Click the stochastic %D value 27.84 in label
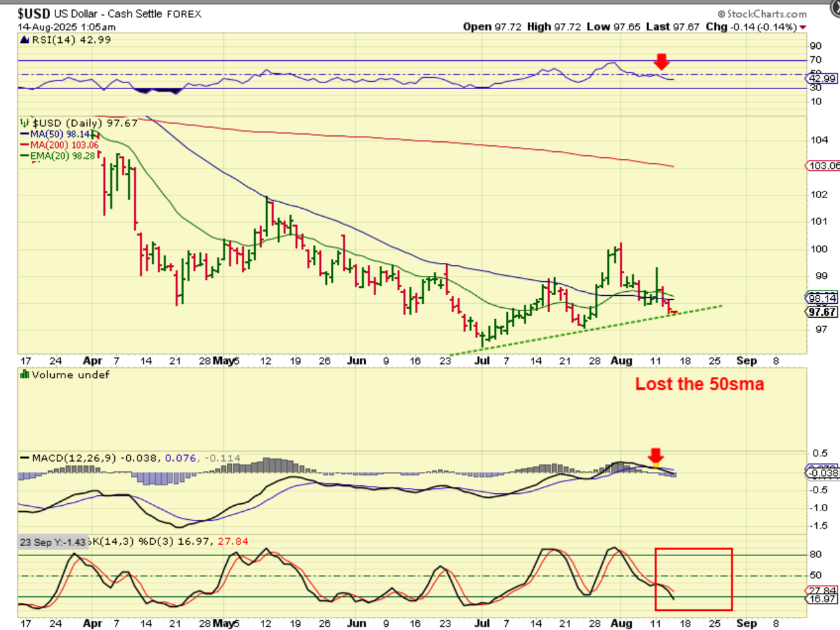The image size is (840, 630). tap(233, 542)
